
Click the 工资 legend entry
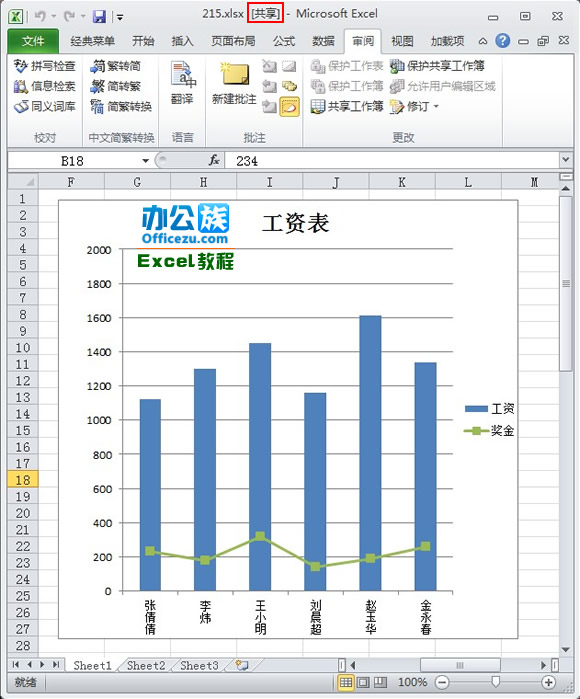pos(489,408)
